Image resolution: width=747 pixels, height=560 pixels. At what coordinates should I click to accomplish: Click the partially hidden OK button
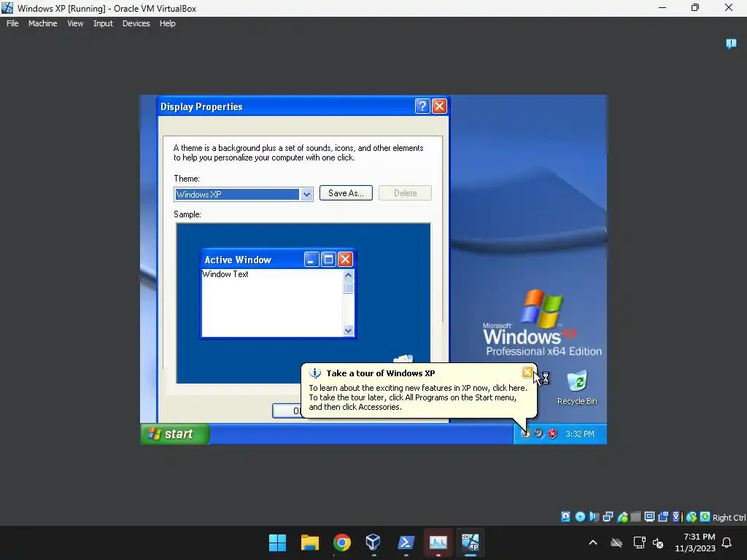coord(287,411)
